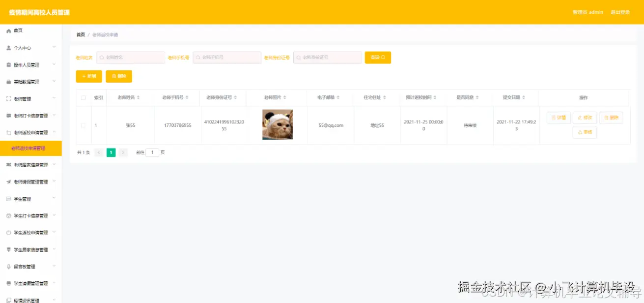Expand 老师管理 using its chevron
This screenshot has height=303, width=644.
54,98
